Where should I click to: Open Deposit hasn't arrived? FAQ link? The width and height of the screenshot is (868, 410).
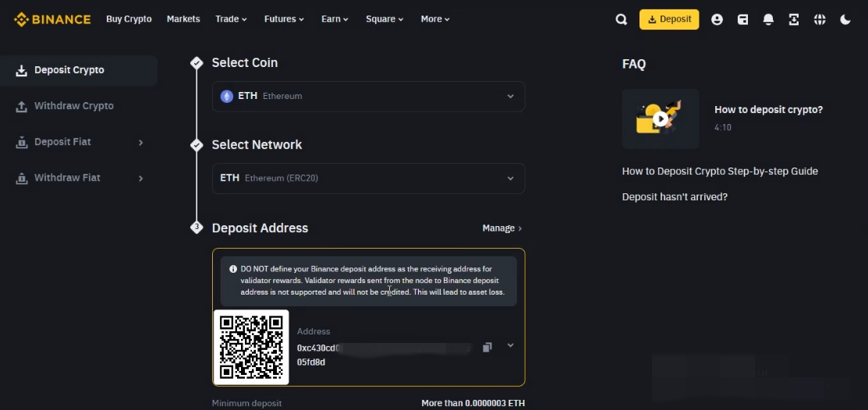coord(675,197)
